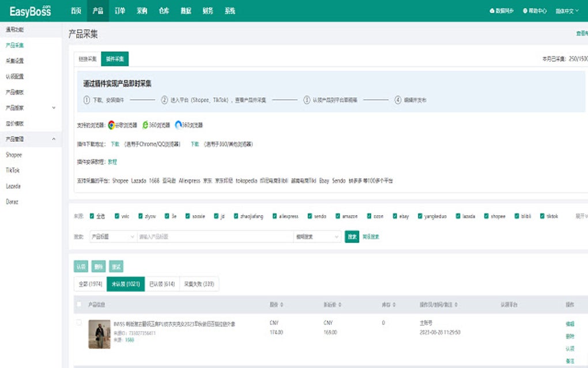Image resolution: width=588 pixels, height=368 pixels.
Task: Click the 搜索 search button
Action: pyautogui.click(x=352, y=237)
